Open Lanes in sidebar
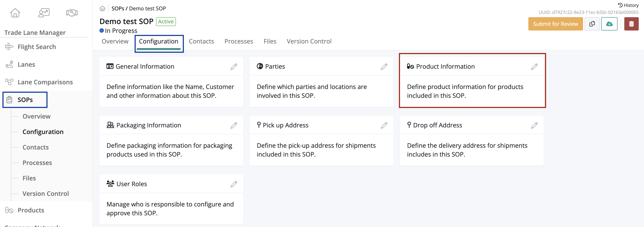The width and height of the screenshot is (644, 227). 26,64
